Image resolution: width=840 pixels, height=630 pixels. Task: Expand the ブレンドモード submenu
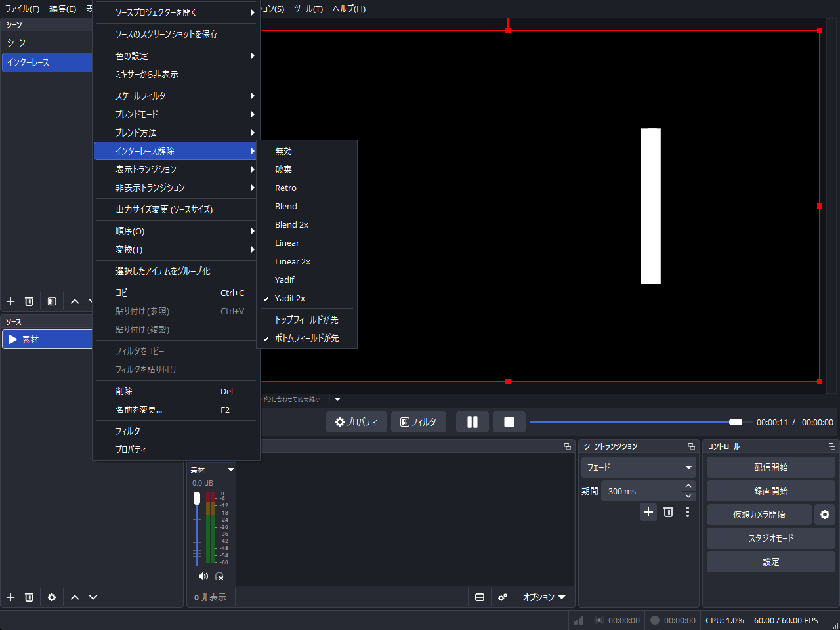click(176, 114)
